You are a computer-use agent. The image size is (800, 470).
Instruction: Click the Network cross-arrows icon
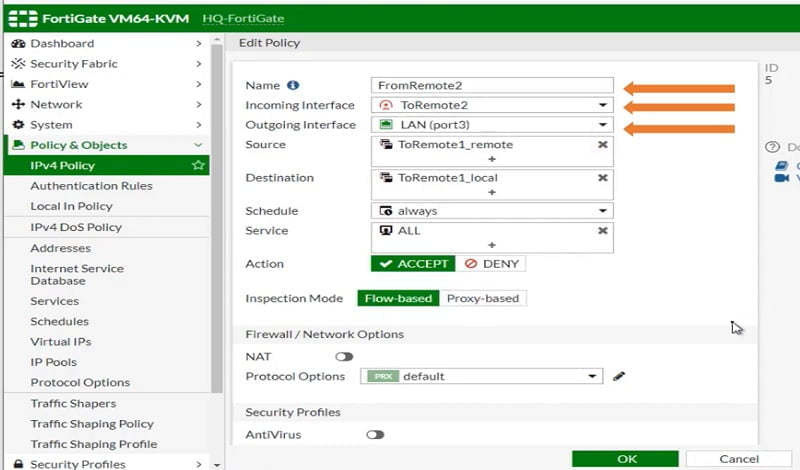coord(18,104)
